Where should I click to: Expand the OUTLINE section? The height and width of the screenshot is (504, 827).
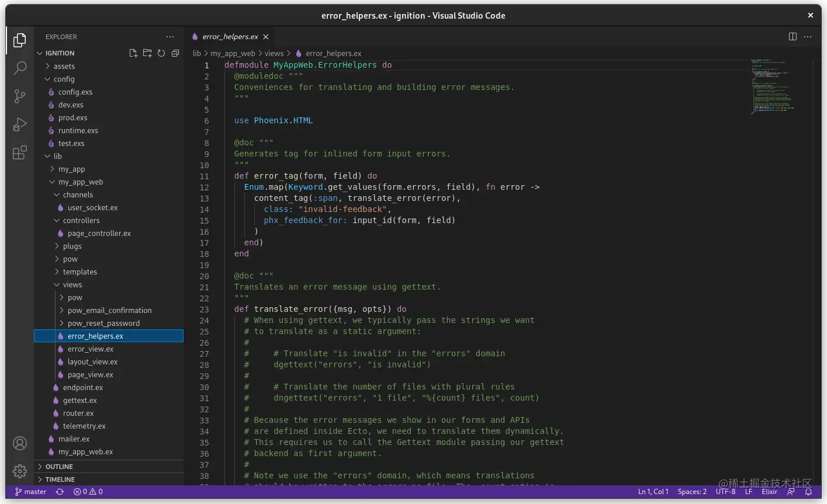[x=59, y=467]
